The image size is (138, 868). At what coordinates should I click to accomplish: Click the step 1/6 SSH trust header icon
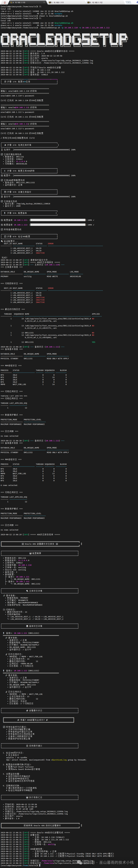pyautogui.click(x=5, y=82)
